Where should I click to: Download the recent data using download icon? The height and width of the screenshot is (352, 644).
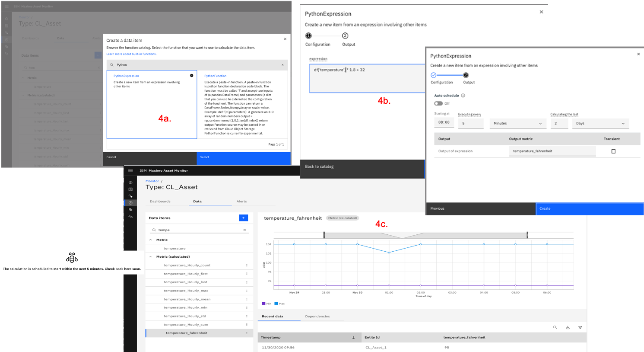(x=568, y=327)
